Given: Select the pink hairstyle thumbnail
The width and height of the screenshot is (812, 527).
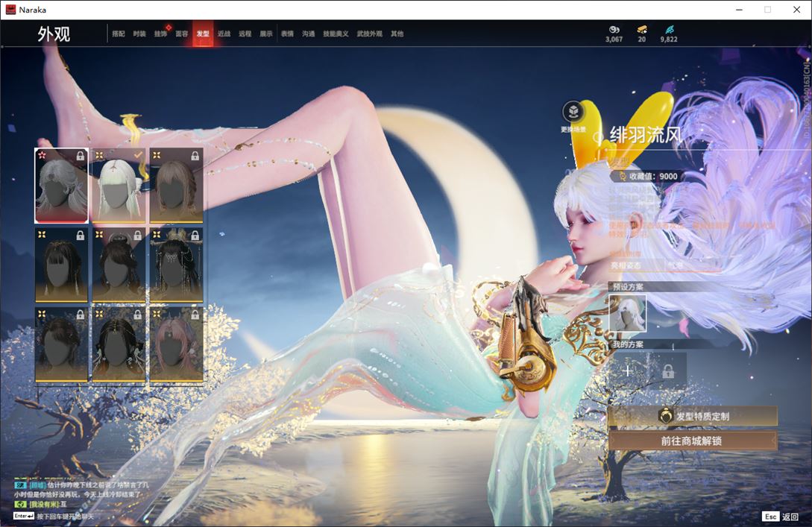Looking at the screenshot, I should click(176, 344).
